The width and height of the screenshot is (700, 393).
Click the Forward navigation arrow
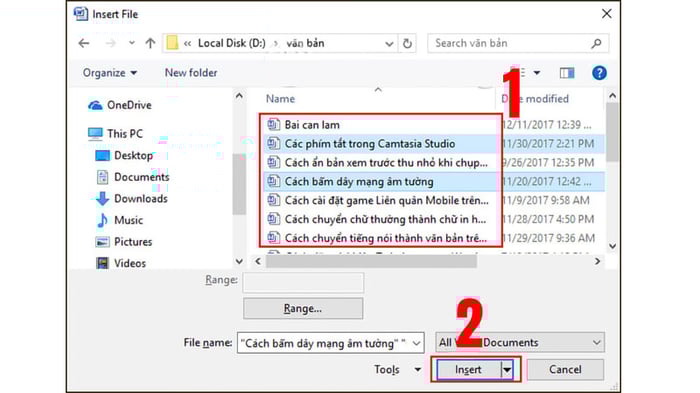coord(110,43)
